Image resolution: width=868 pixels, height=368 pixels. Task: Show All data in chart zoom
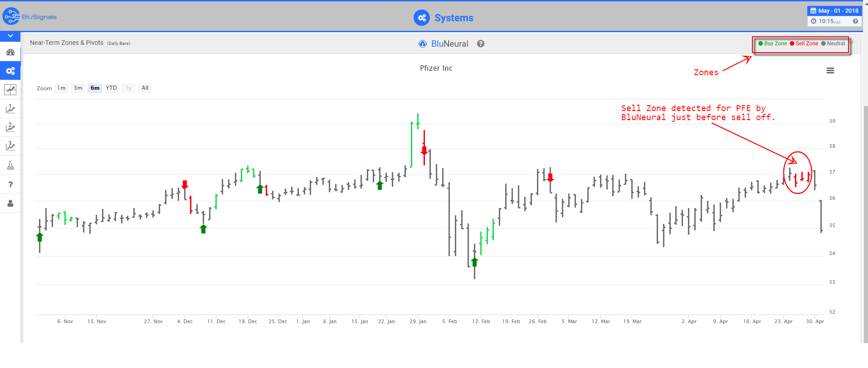pos(145,88)
